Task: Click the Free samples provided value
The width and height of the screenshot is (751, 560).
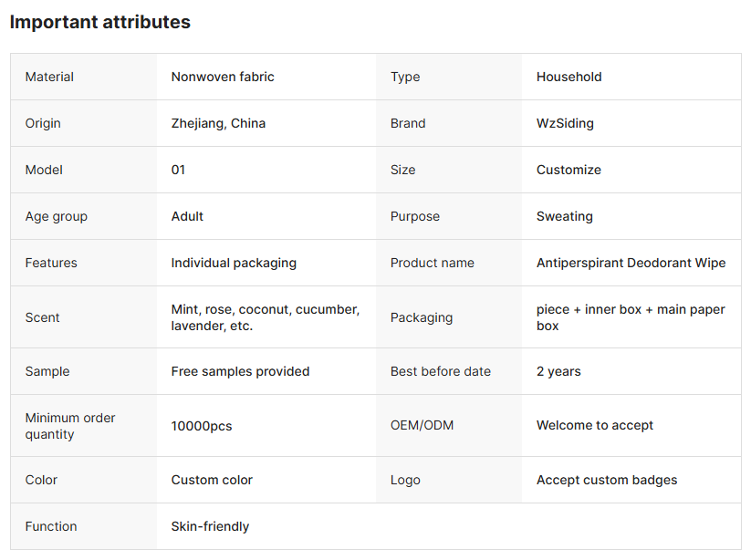Action: click(x=240, y=372)
